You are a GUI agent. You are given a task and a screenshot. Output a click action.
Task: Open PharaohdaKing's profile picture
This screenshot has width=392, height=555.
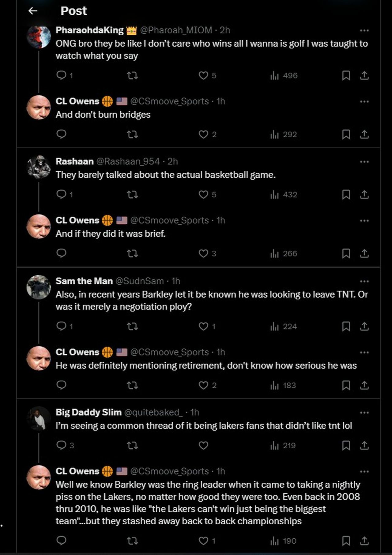[39, 37]
